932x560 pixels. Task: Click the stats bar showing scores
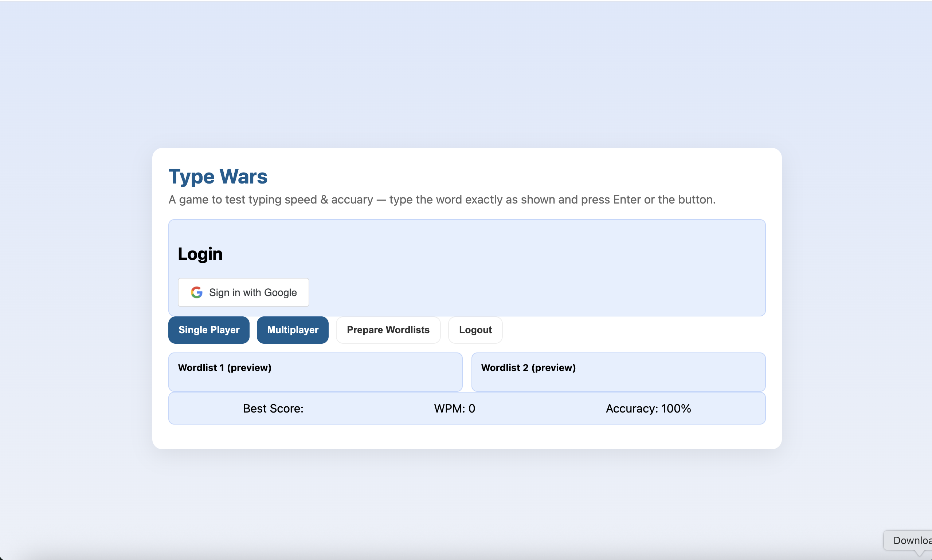point(467,408)
